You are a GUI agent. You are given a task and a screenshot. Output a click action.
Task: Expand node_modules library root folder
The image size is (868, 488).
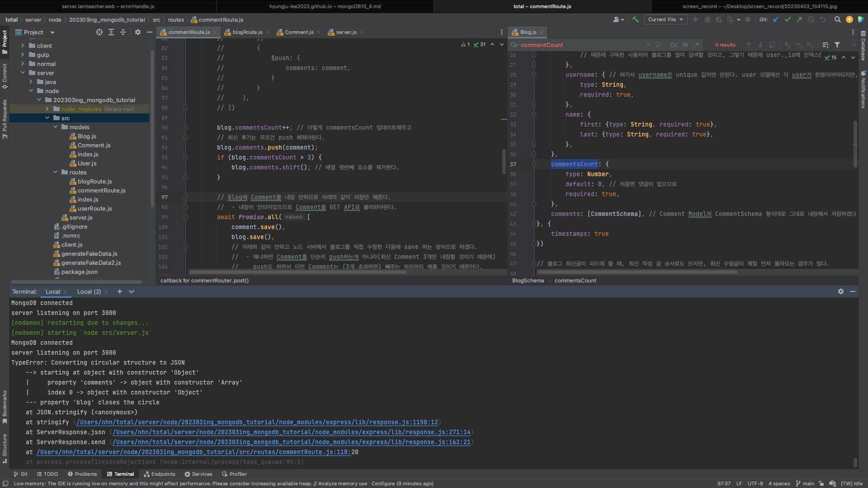[x=47, y=109]
